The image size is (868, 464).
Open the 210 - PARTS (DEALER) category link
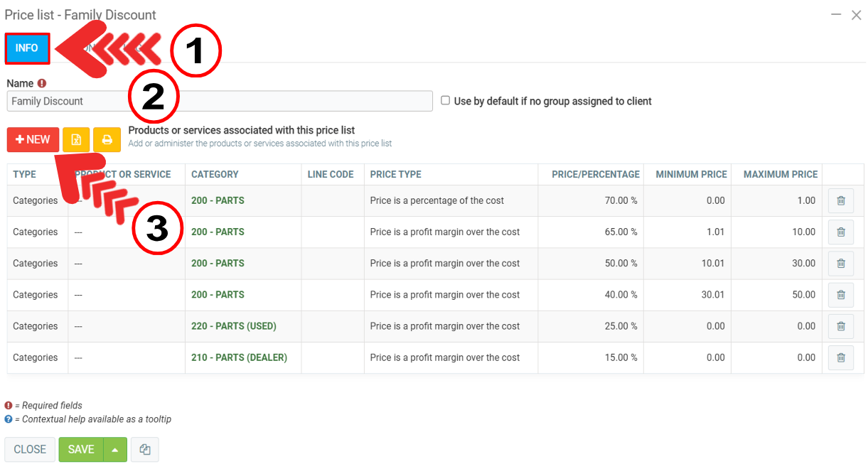coord(239,357)
